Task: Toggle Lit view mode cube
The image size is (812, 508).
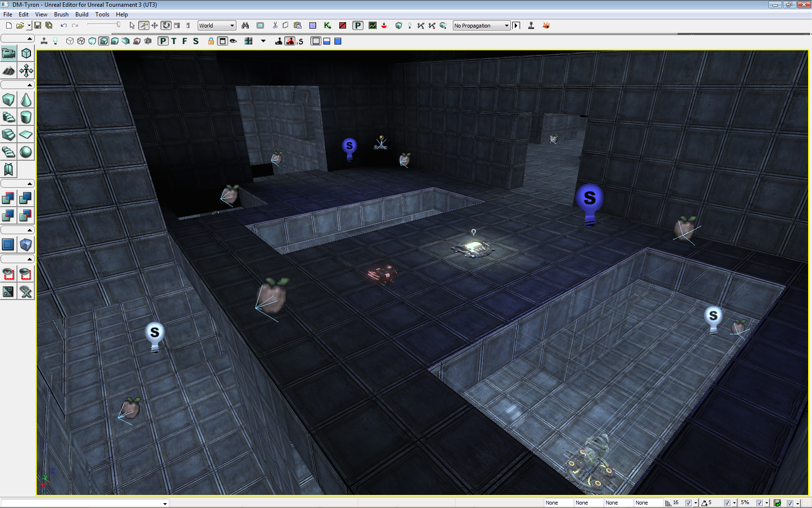Action: pyautogui.click(x=103, y=41)
